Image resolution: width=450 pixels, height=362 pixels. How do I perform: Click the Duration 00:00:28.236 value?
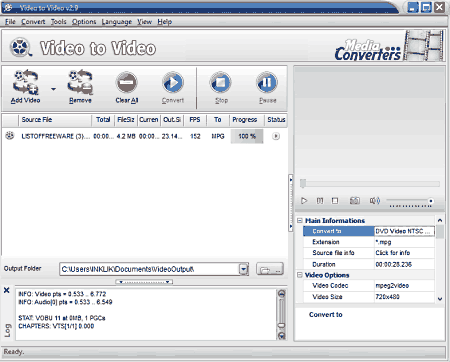click(404, 264)
